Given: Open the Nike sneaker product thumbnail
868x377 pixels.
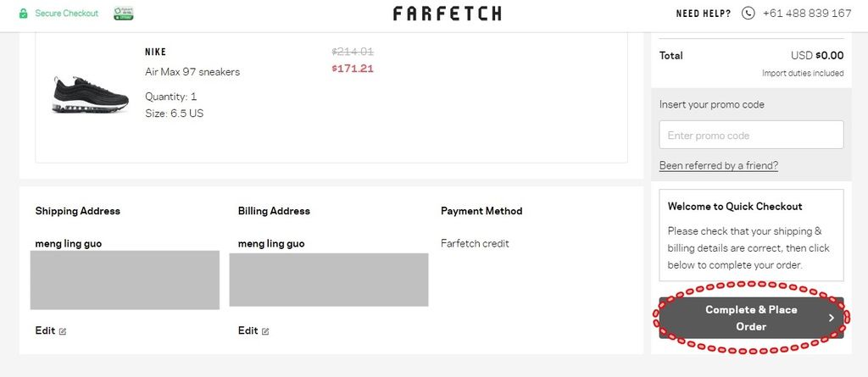Looking at the screenshot, I should (x=90, y=95).
